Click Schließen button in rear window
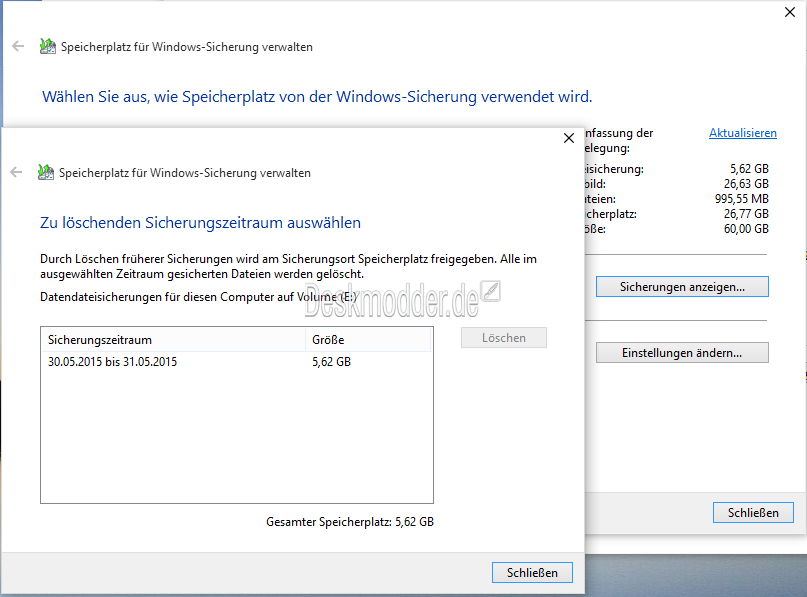The width and height of the screenshot is (807, 597). pos(753,513)
